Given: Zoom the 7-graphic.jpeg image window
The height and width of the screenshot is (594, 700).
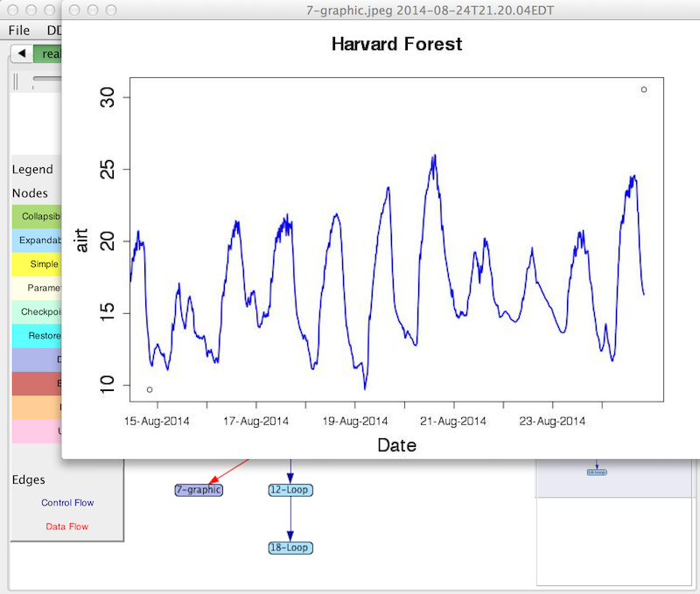Looking at the screenshot, I should click(x=111, y=10).
